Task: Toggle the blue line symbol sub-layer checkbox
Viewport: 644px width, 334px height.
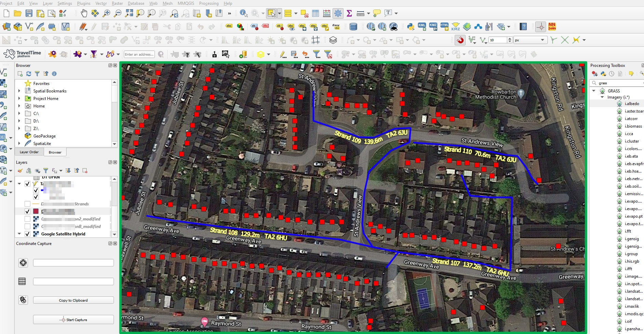Action: click(36, 190)
